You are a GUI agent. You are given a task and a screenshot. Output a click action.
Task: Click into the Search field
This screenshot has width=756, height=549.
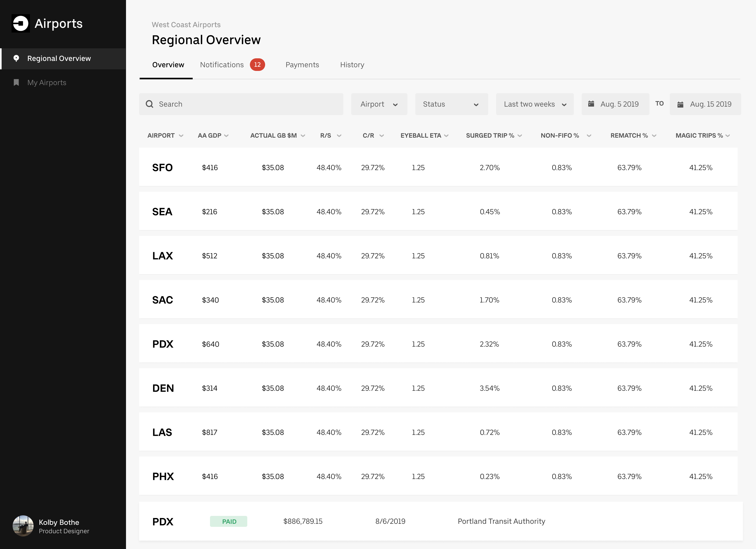241,104
